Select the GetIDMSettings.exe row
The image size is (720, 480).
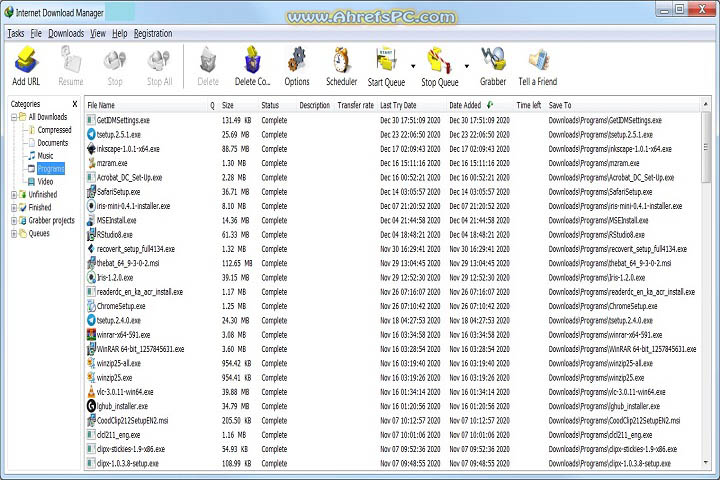click(x=392, y=120)
